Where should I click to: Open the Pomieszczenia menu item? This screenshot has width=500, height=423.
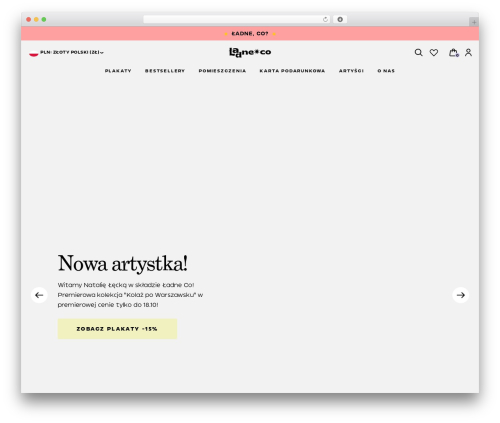[222, 71]
